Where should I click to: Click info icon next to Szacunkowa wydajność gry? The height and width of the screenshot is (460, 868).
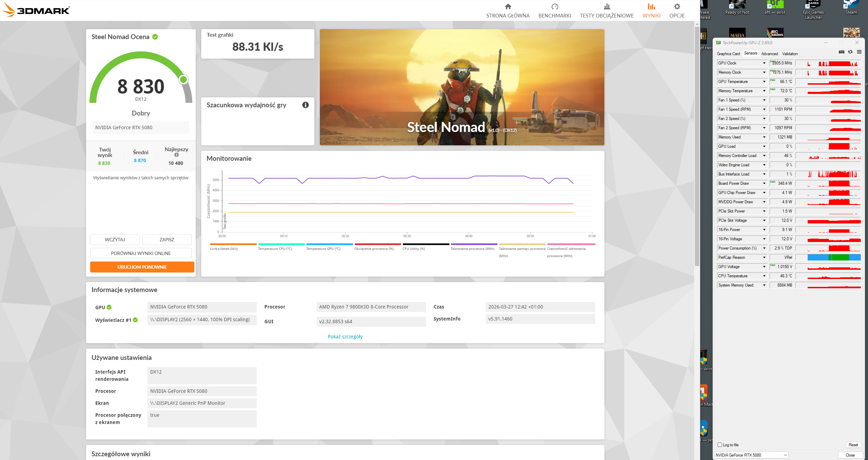tap(305, 105)
